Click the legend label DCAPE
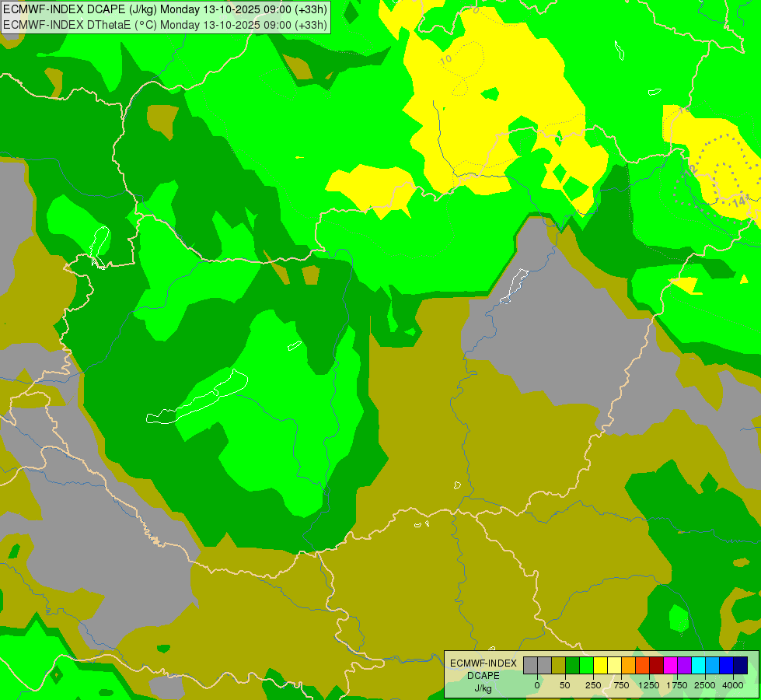 pyautogui.click(x=483, y=676)
